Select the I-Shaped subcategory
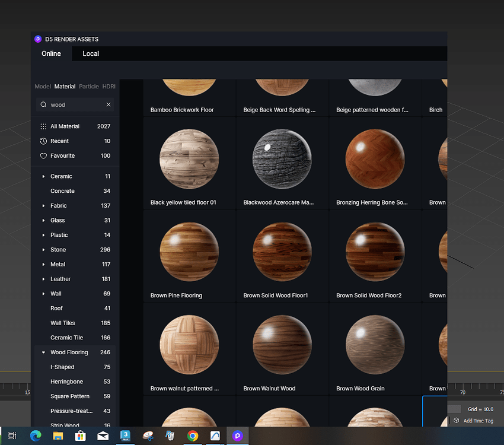The image size is (504, 445). [x=75, y=367]
